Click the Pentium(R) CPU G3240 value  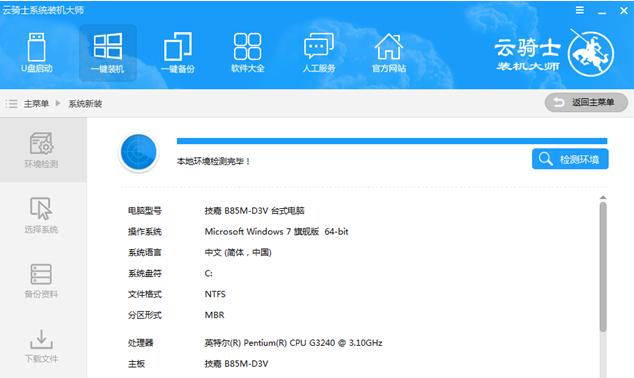[293, 343]
